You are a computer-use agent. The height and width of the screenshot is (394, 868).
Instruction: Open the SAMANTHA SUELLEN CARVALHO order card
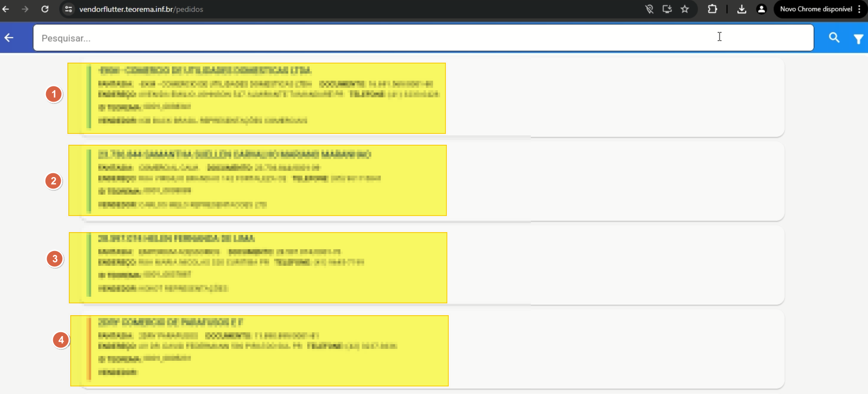tap(432, 181)
